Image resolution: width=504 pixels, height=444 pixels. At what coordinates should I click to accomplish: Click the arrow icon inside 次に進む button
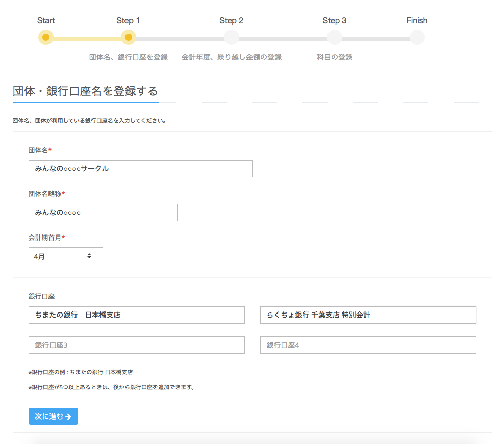tap(68, 416)
